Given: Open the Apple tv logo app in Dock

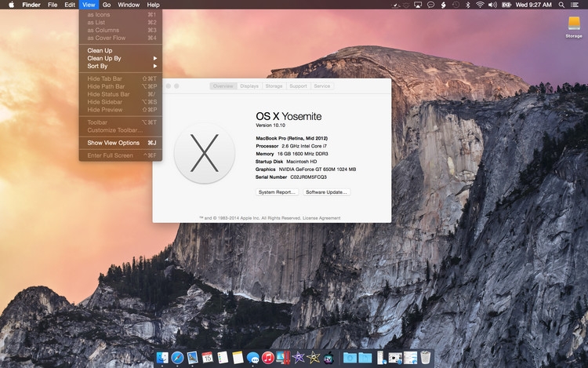Looking at the screenshot, I should [x=328, y=358].
